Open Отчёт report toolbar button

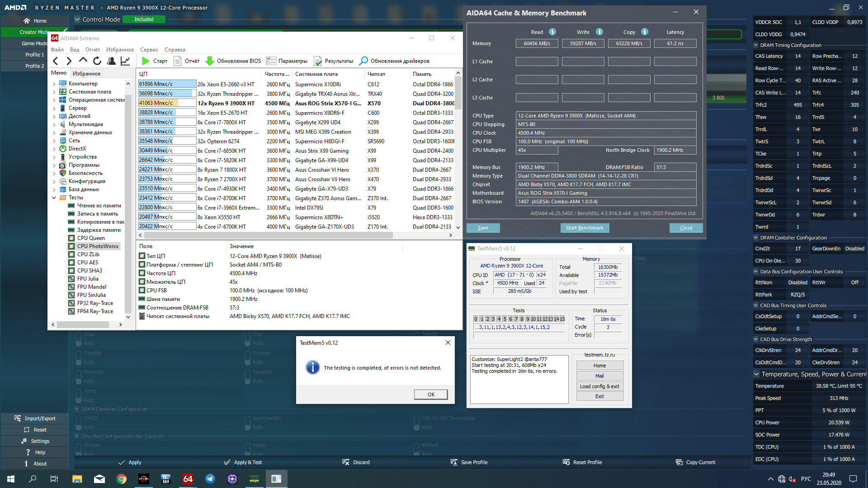[x=187, y=61]
